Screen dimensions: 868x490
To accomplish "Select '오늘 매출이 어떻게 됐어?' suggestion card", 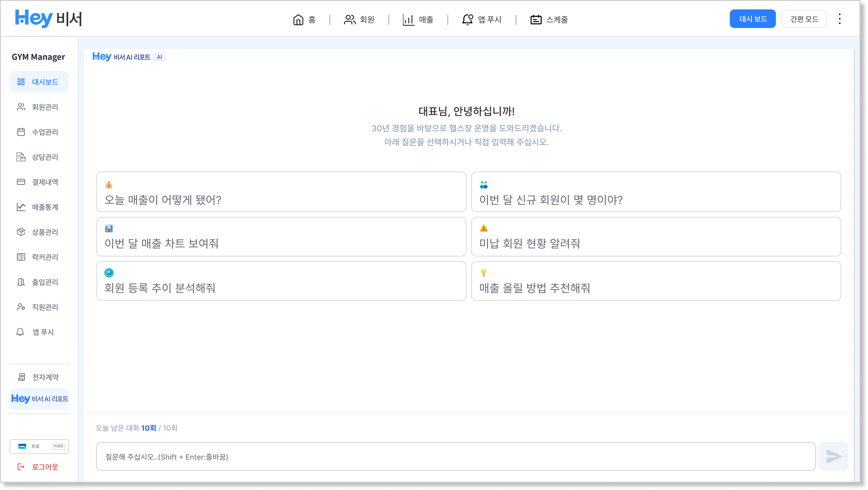I will click(x=281, y=192).
